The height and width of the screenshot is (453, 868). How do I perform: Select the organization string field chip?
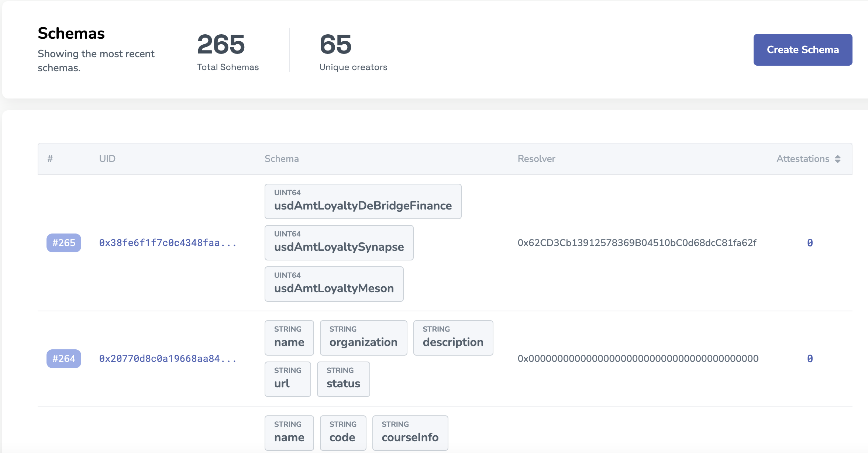pos(363,338)
